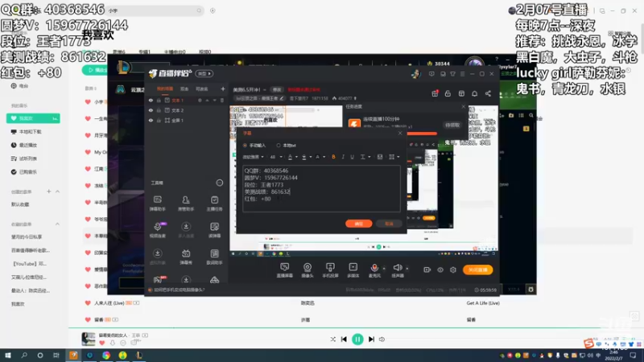
Task: Open 本地和下载 in music player sidebar
Action: click(27, 132)
